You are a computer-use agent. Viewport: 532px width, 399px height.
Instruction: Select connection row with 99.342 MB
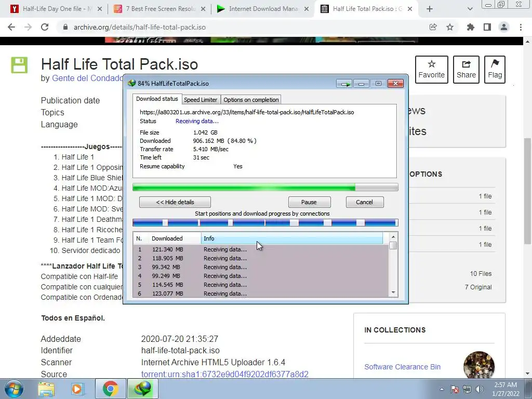261,267
